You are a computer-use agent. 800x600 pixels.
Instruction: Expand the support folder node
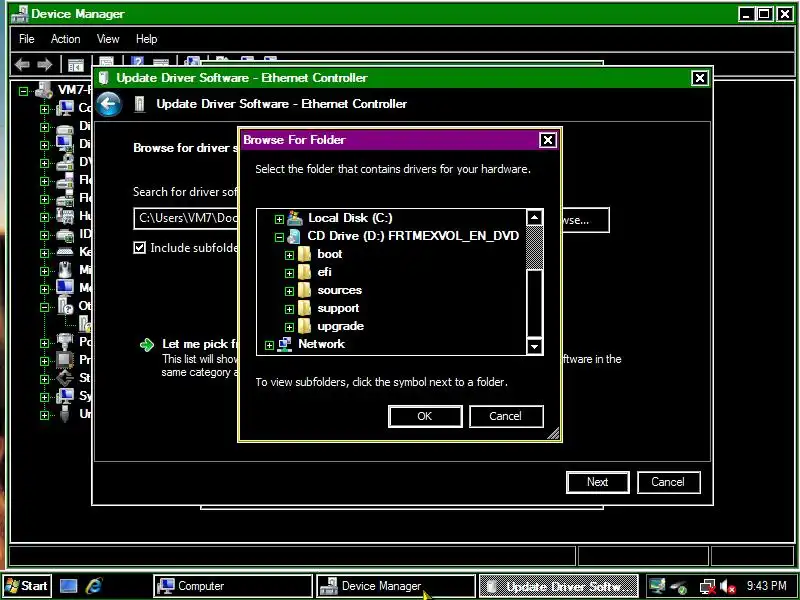289,310
